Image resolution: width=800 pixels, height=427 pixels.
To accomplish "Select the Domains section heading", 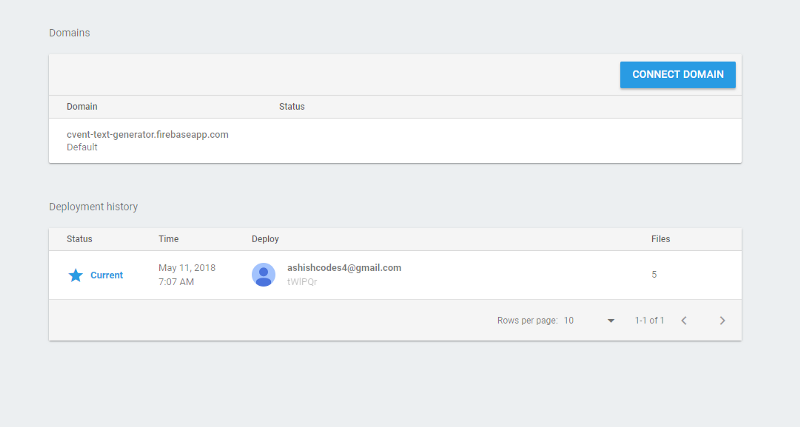I will click(69, 33).
